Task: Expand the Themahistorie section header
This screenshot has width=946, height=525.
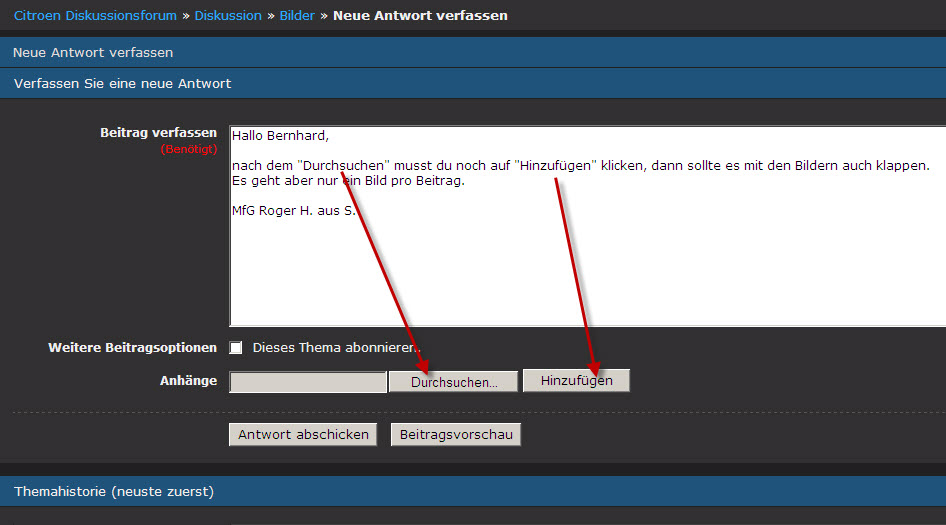Action: (x=114, y=491)
